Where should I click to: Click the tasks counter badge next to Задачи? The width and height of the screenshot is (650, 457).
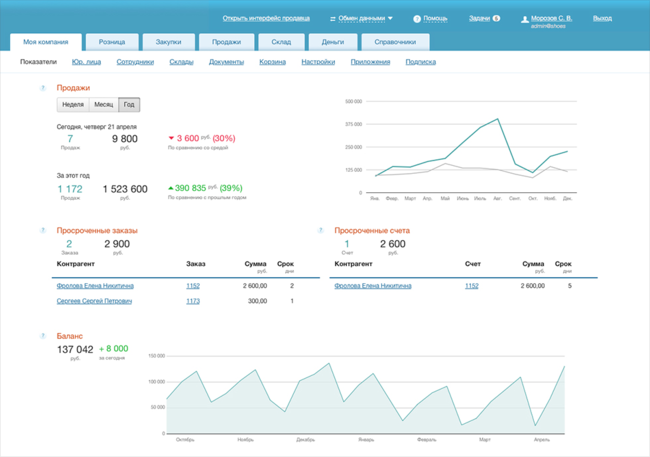[x=497, y=18]
